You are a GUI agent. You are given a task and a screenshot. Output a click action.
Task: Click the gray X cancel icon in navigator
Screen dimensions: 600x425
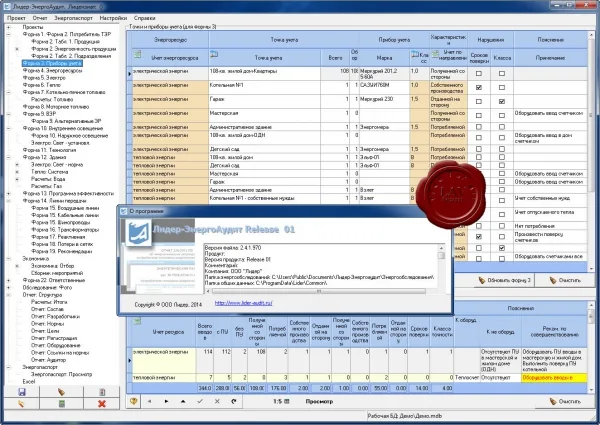click(217, 401)
